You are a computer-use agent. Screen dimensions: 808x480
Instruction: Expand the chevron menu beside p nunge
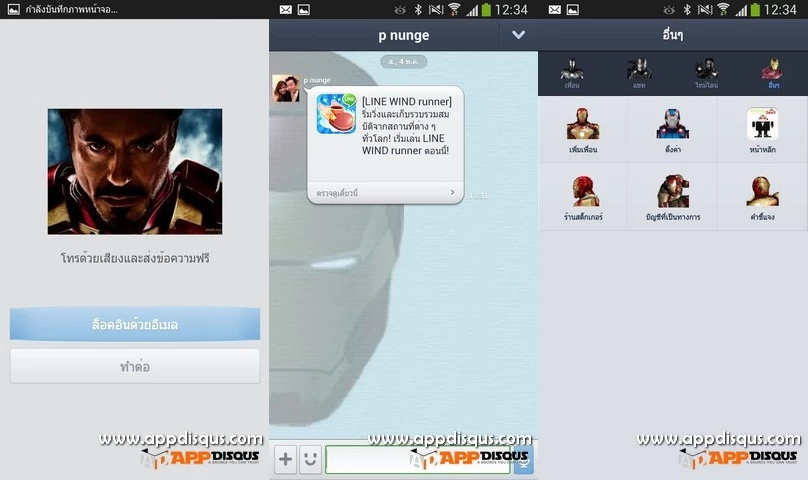click(x=518, y=35)
